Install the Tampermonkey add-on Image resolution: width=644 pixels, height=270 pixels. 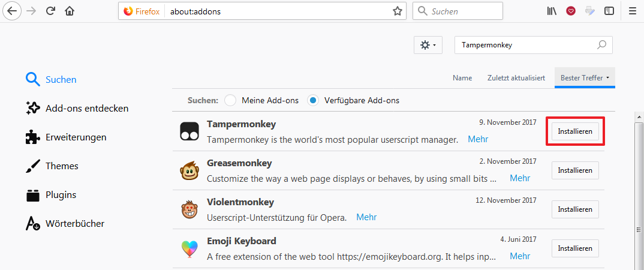tap(575, 131)
